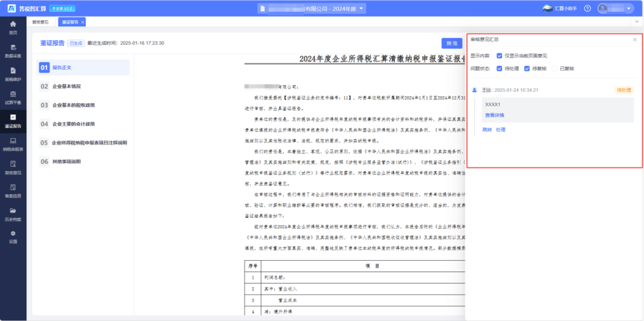Image resolution: width=644 pixels, height=321 pixels.
Task: Select section 06 其他事项说明
Action: (83, 161)
